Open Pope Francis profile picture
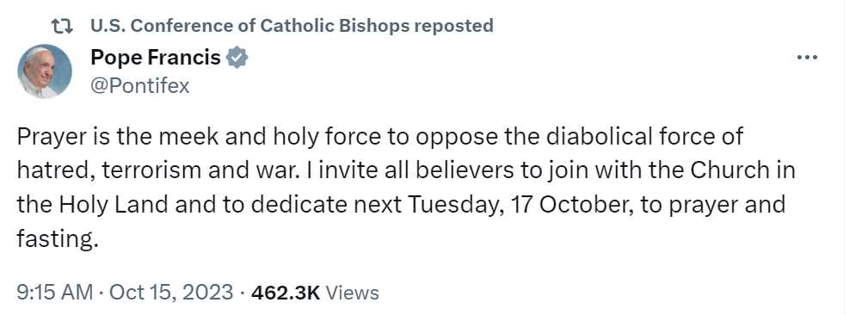The height and width of the screenshot is (315, 868). (x=45, y=71)
